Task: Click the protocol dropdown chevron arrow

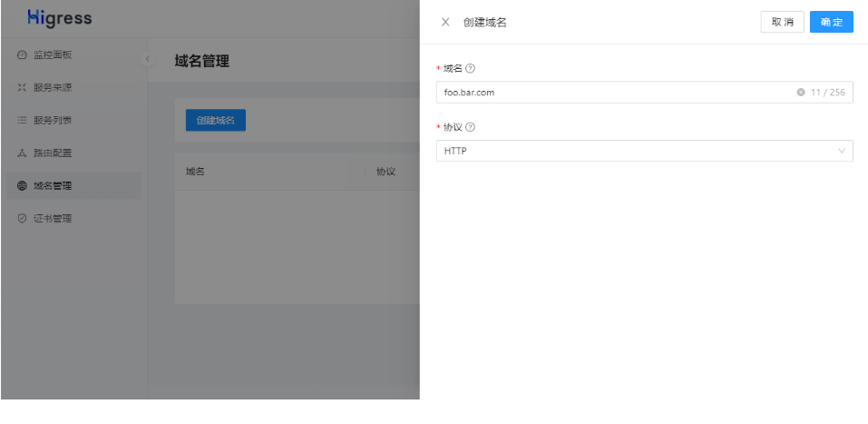Action: [842, 151]
